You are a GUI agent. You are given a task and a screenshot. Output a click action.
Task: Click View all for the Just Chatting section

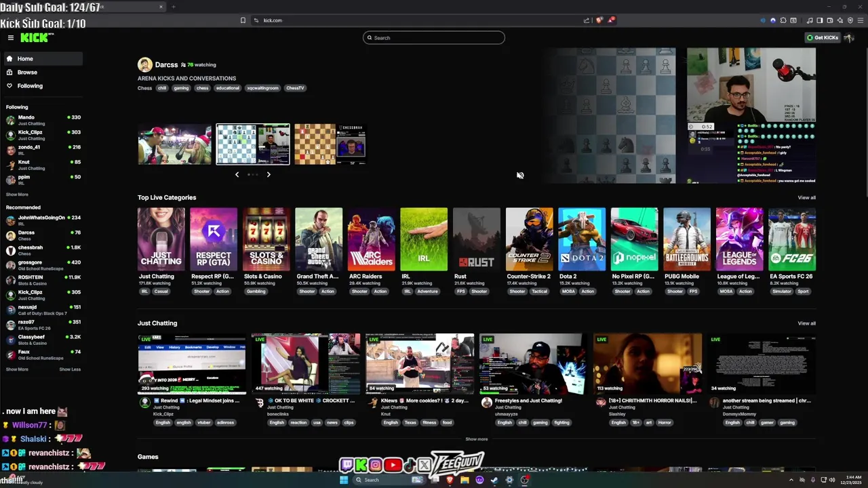coord(806,323)
